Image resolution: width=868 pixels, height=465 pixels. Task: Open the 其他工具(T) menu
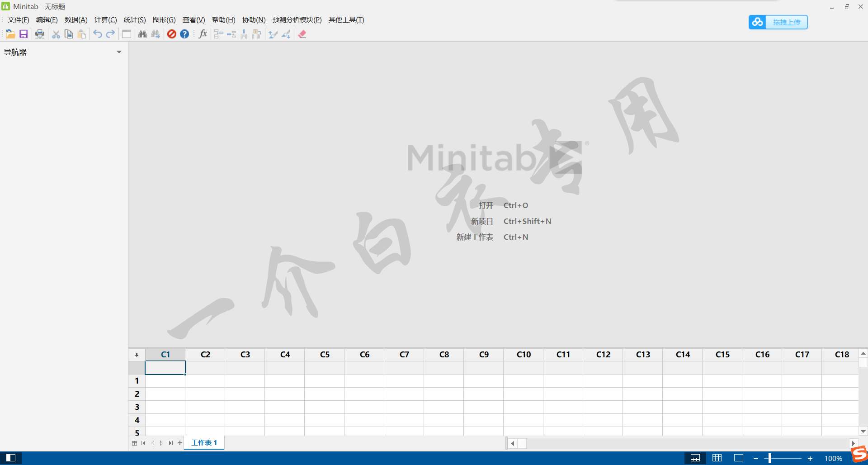point(346,20)
